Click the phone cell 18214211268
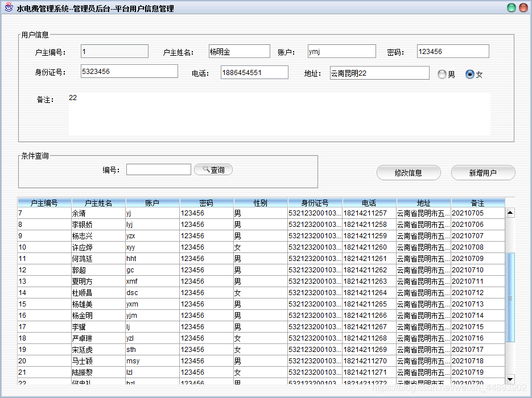This screenshot has width=532, height=398. [x=369, y=338]
